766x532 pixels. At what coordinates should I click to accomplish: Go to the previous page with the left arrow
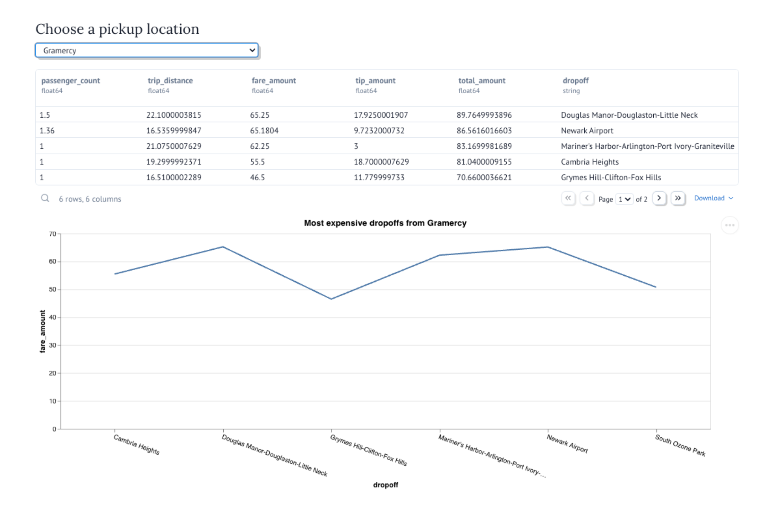587,198
